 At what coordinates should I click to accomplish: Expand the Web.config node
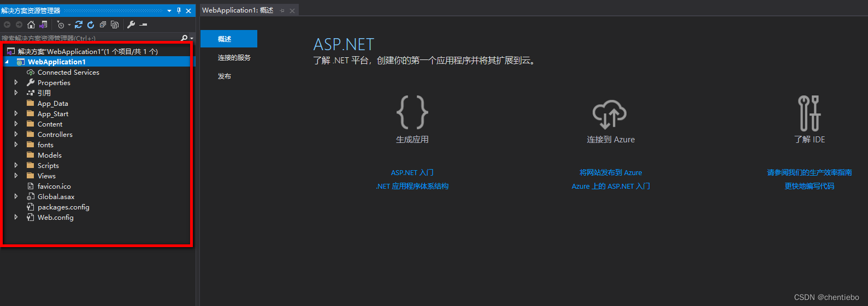point(16,217)
